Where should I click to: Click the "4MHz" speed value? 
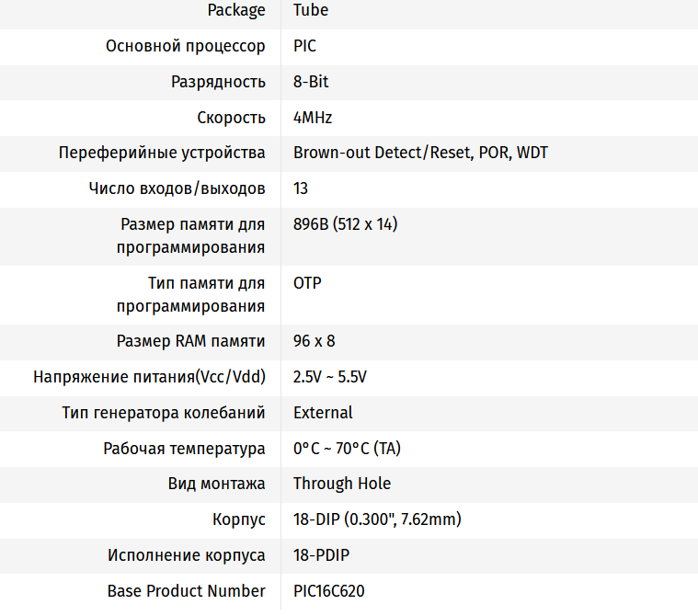313,118
